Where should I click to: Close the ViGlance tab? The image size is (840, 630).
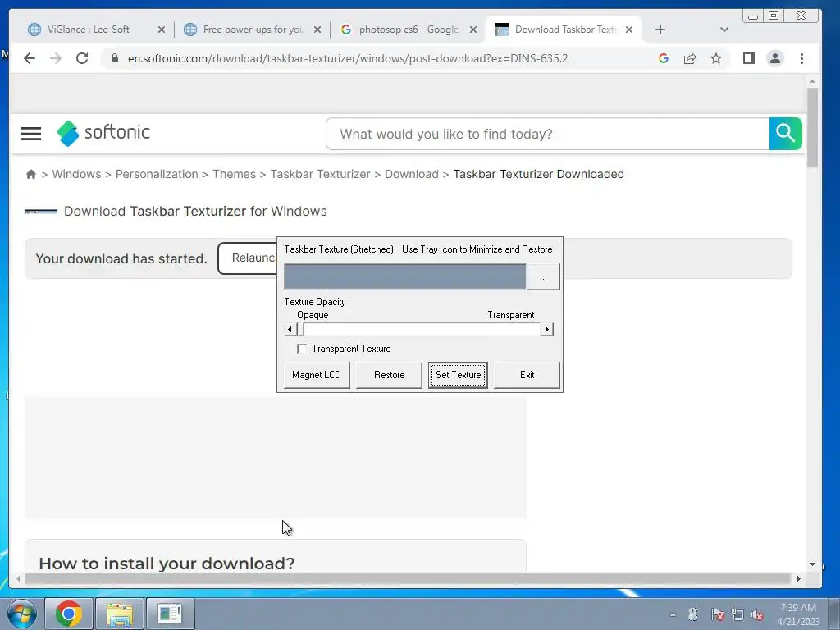[162, 30]
